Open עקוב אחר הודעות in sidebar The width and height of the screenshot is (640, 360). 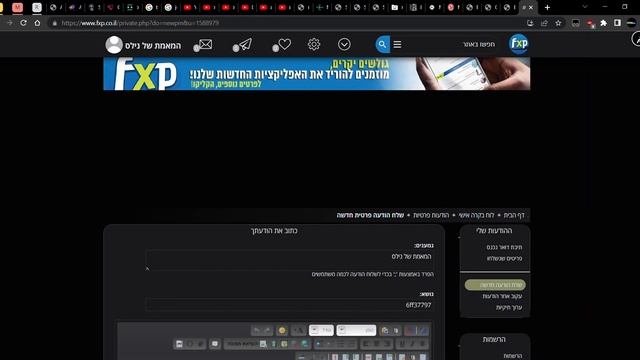(x=502, y=296)
